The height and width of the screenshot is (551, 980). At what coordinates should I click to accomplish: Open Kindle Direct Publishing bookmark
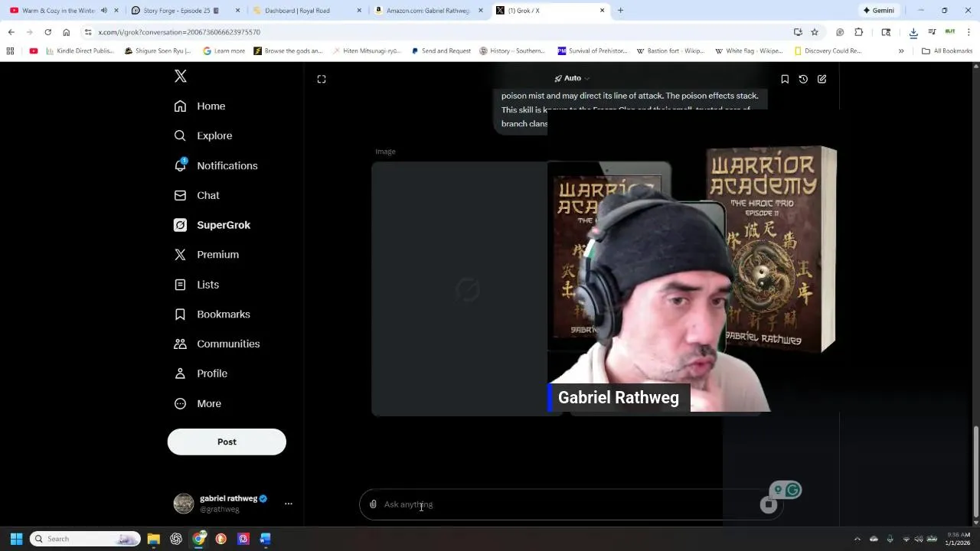click(x=80, y=51)
